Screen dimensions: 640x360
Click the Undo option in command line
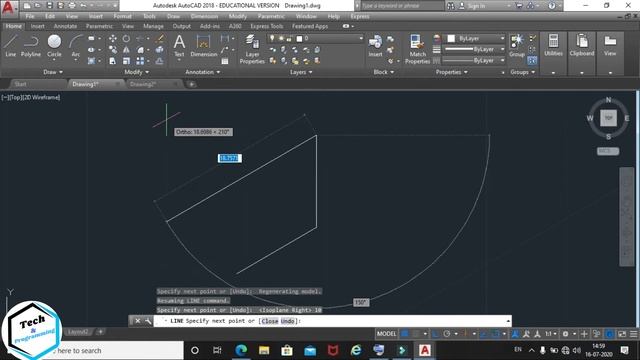coord(287,321)
